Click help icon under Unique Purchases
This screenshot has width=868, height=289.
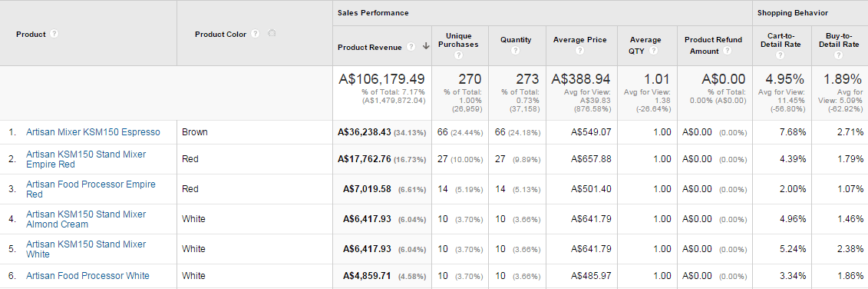pos(458,55)
